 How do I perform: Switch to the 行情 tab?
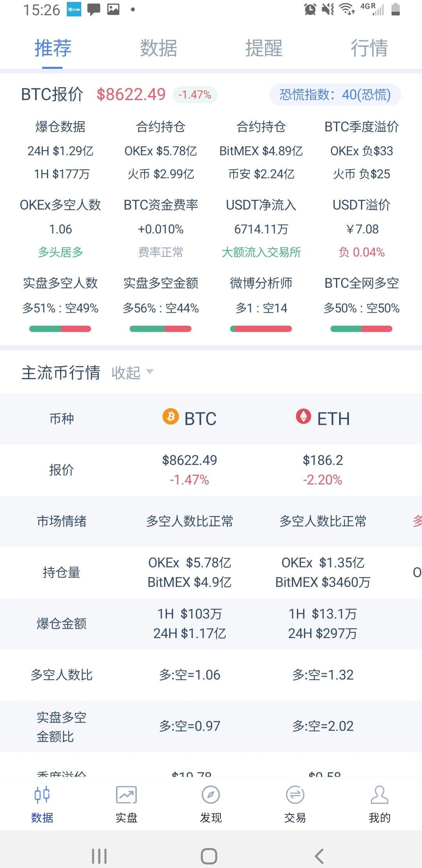[x=369, y=48]
